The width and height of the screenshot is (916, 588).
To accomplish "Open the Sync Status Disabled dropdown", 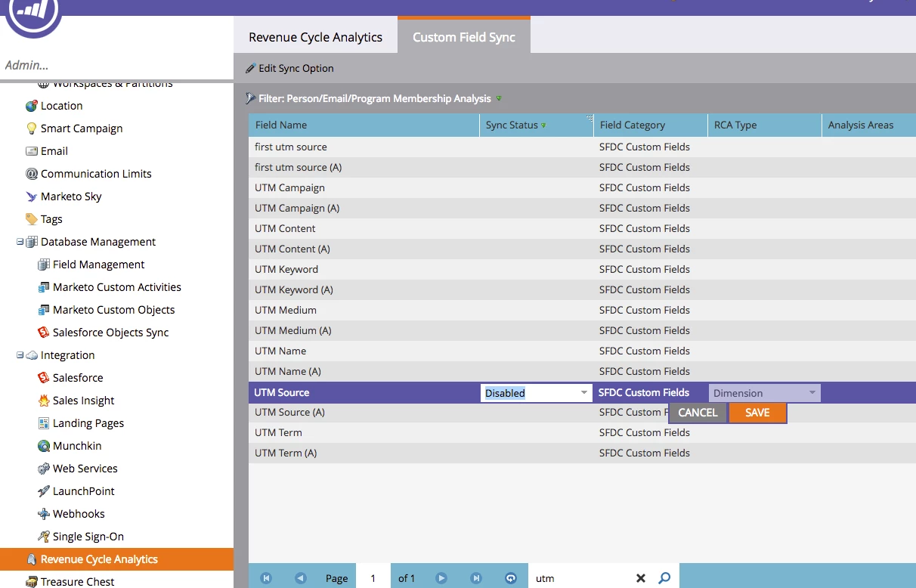I will coord(584,393).
